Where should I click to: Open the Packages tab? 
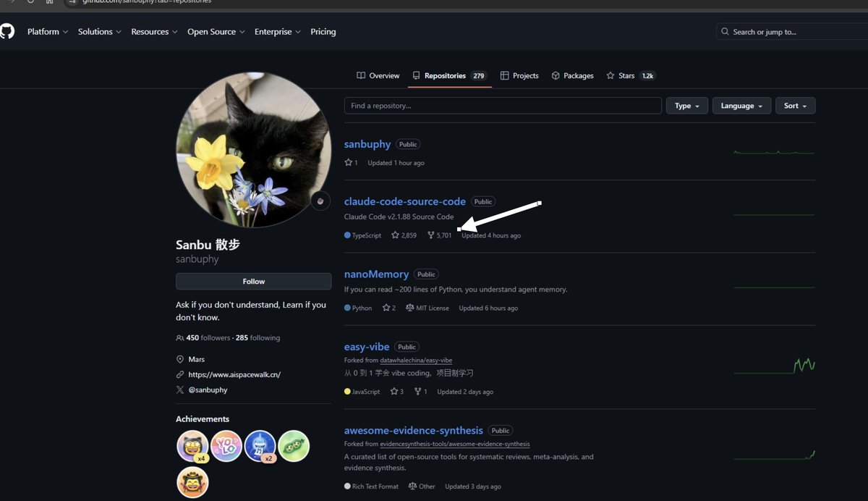point(572,75)
